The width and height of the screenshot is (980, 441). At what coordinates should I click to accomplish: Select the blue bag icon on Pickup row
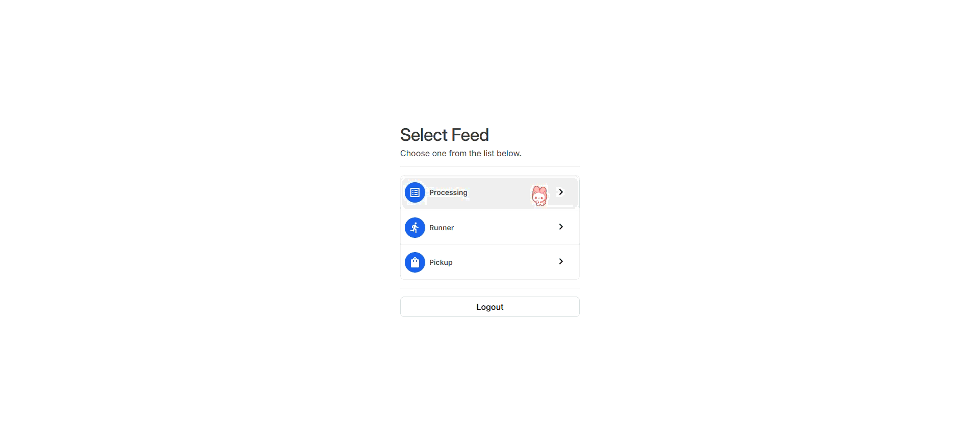point(414,262)
